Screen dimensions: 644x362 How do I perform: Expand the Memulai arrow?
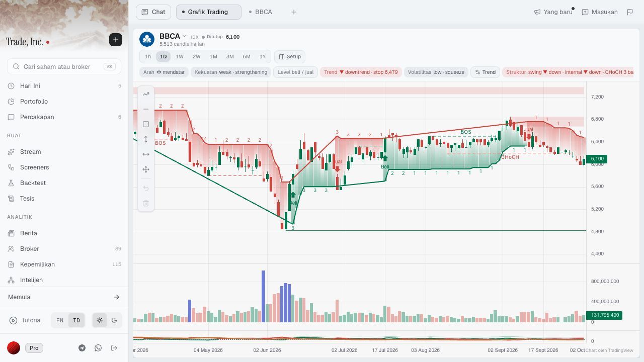click(x=117, y=297)
